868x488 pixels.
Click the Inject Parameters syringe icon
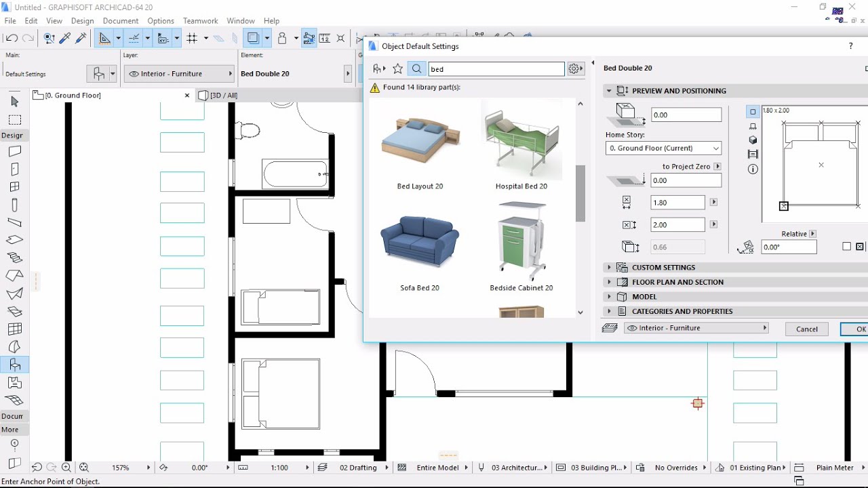[x=81, y=39]
